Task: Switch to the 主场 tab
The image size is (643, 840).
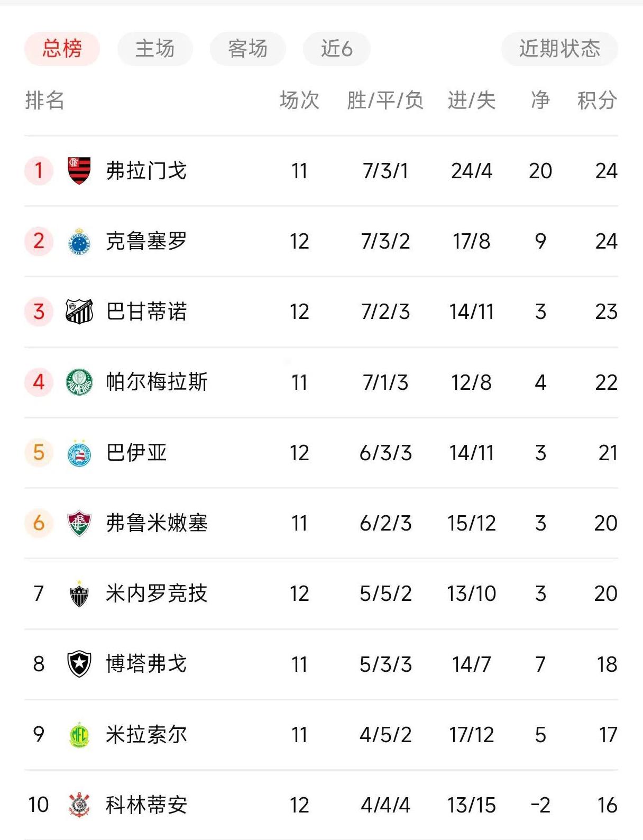Action: click(155, 49)
